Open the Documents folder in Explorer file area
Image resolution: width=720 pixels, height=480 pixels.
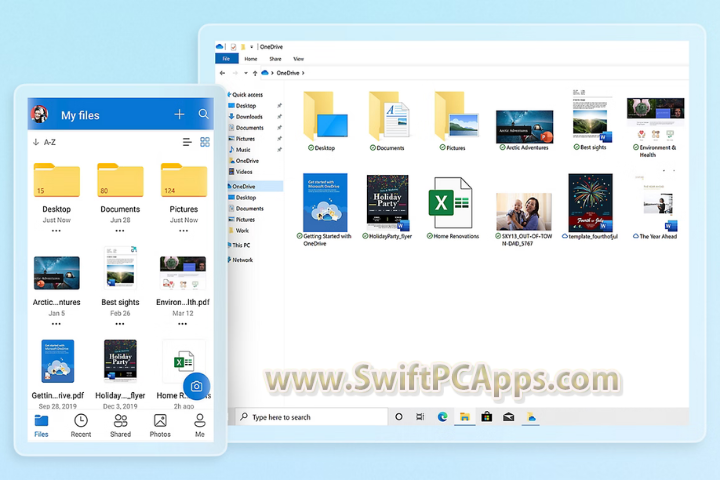389,120
